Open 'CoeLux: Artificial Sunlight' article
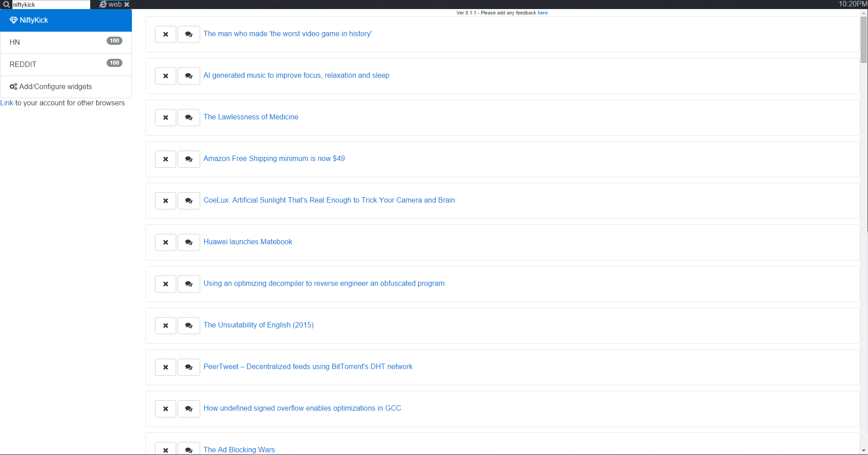The width and height of the screenshot is (868, 455). click(x=329, y=200)
